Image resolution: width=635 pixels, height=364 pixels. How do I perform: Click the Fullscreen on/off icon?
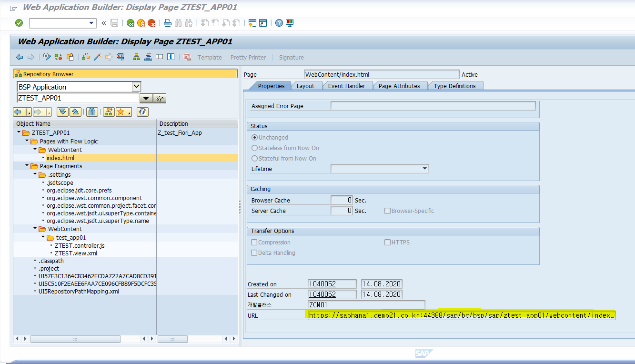coord(159,57)
